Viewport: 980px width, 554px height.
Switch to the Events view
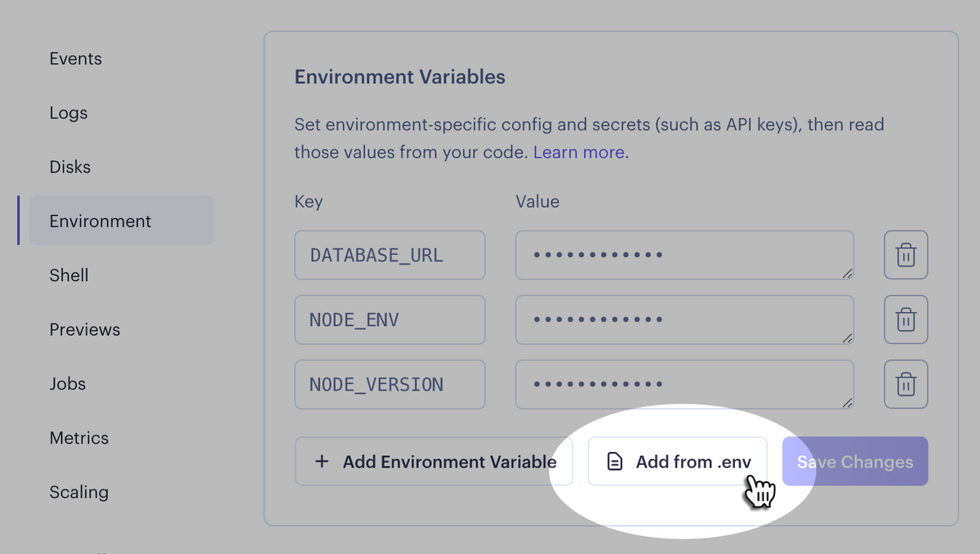(x=75, y=58)
